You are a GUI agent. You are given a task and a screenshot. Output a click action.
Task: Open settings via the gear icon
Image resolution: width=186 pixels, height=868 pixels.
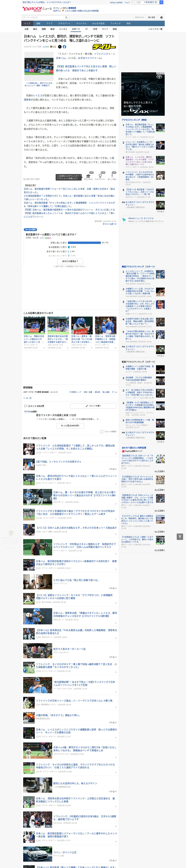coord(161,18)
